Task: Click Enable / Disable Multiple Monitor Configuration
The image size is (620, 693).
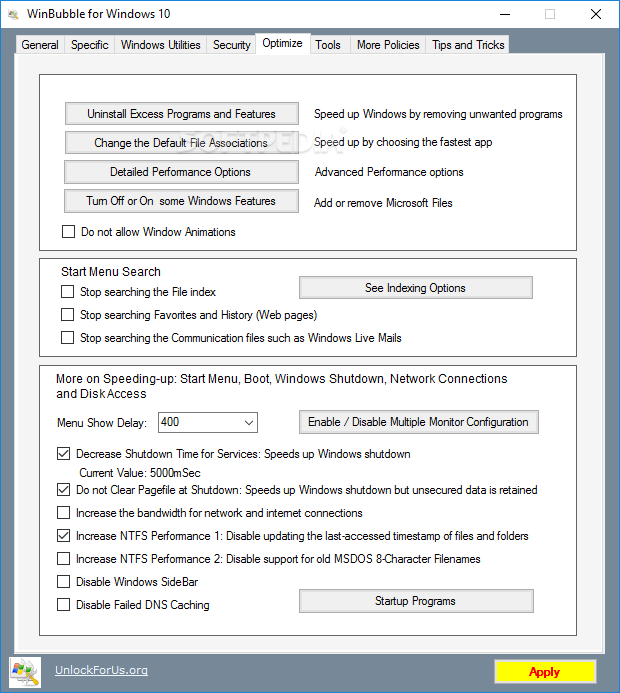Action: (x=418, y=422)
